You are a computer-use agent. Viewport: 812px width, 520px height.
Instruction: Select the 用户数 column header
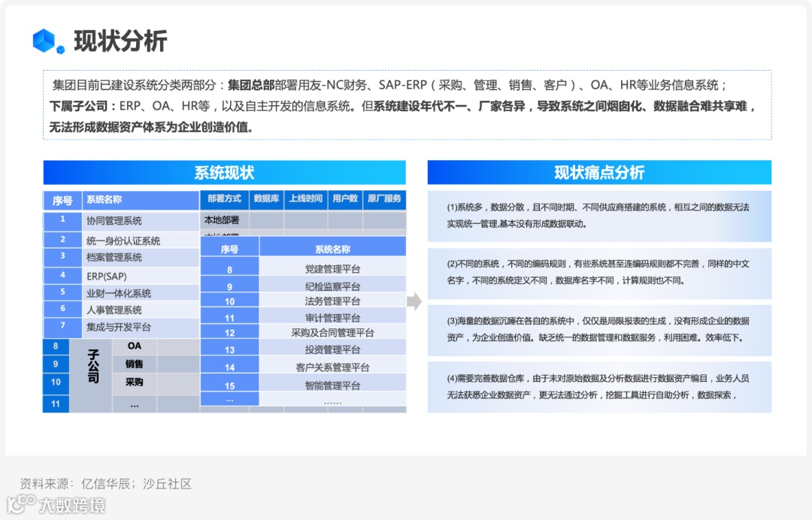345,199
